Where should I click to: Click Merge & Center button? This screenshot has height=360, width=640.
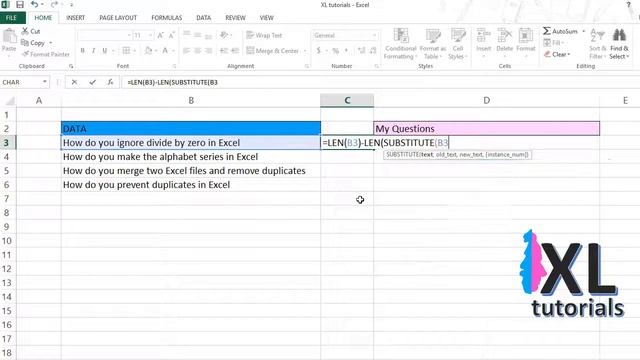coord(272,51)
